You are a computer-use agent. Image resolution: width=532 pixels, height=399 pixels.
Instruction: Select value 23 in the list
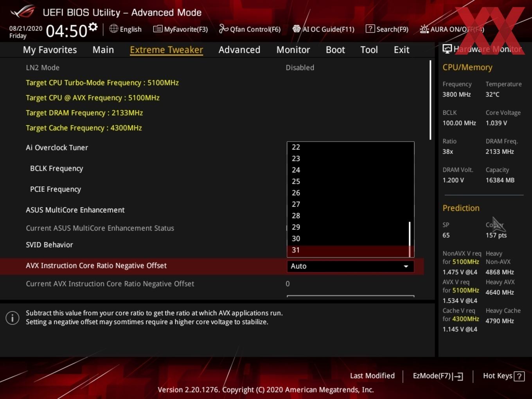348,158
